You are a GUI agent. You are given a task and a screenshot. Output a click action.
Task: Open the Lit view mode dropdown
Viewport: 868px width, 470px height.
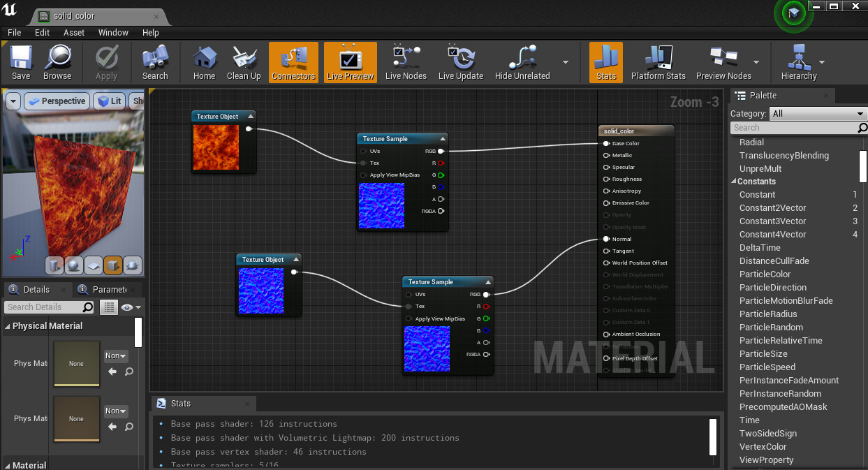point(109,101)
